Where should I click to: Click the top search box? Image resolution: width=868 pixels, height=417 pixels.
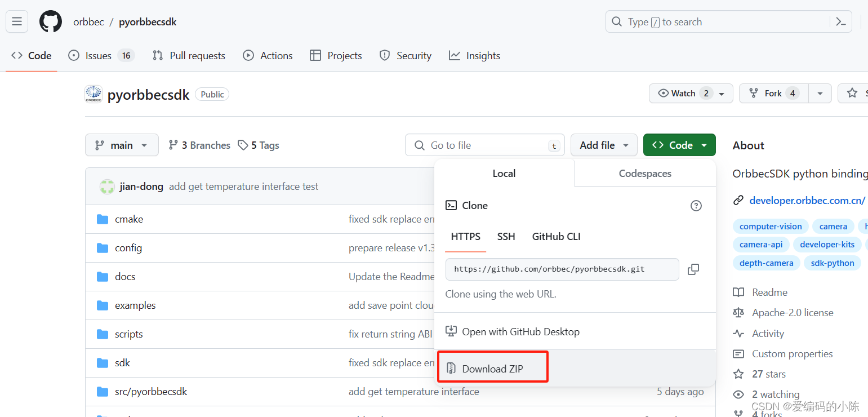coord(728,22)
